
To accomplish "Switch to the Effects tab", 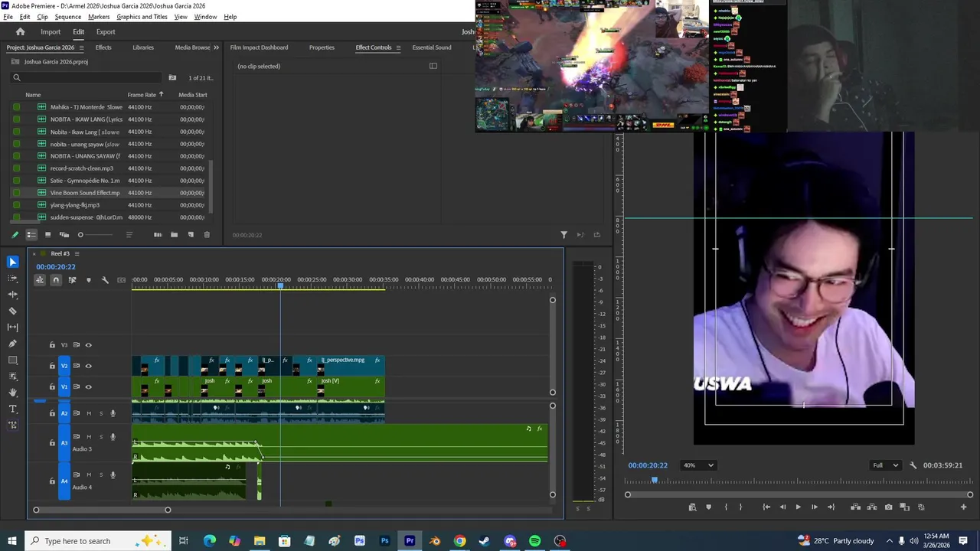I will click(103, 47).
